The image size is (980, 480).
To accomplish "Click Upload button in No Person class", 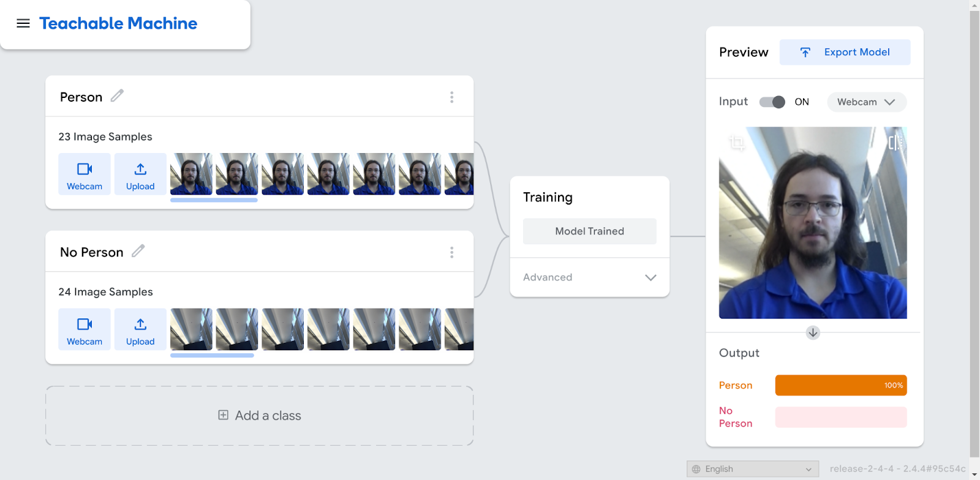I will [x=140, y=329].
